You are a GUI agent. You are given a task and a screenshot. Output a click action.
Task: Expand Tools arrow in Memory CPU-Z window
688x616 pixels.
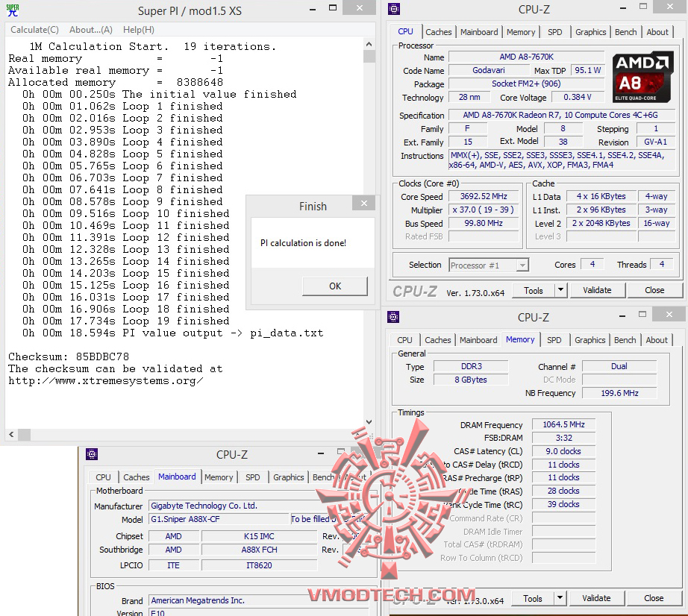point(560,598)
